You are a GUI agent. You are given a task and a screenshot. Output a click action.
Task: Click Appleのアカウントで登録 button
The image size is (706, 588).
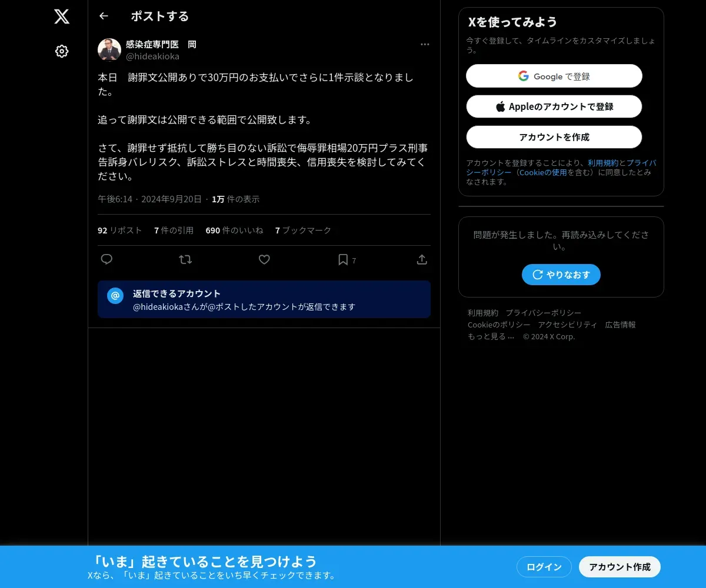pyautogui.click(x=554, y=106)
